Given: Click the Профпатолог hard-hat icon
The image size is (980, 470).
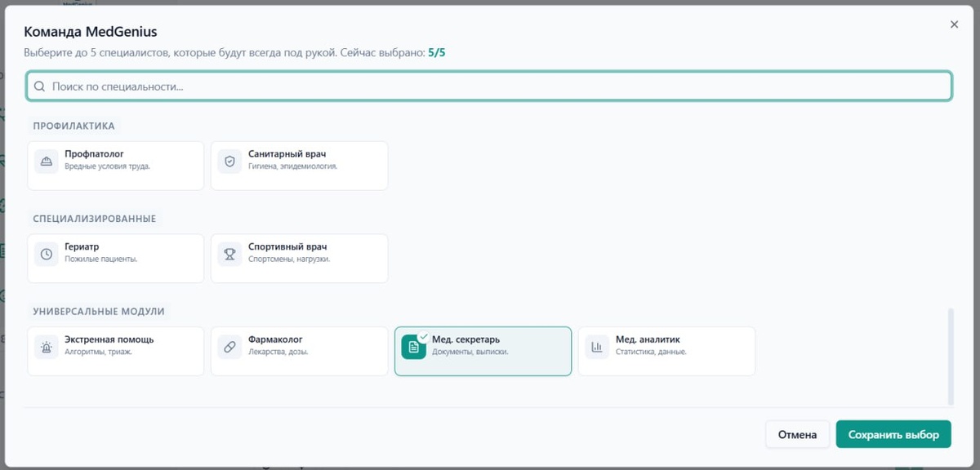Looking at the screenshot, I should [47, 162].
